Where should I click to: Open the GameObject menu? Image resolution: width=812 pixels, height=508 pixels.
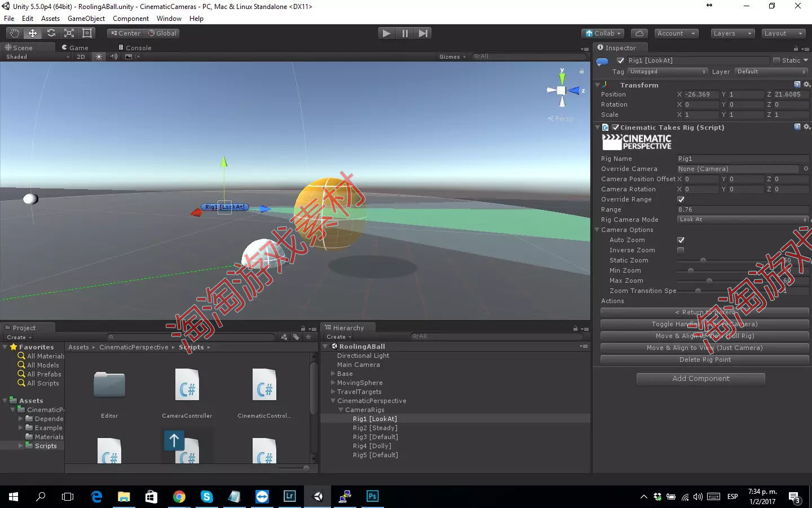(86, 18)
